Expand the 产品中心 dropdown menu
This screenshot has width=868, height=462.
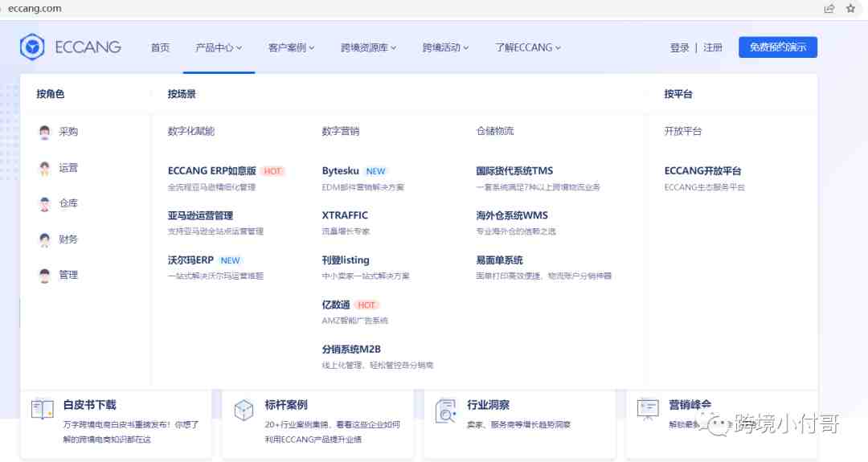click(219, 47)
